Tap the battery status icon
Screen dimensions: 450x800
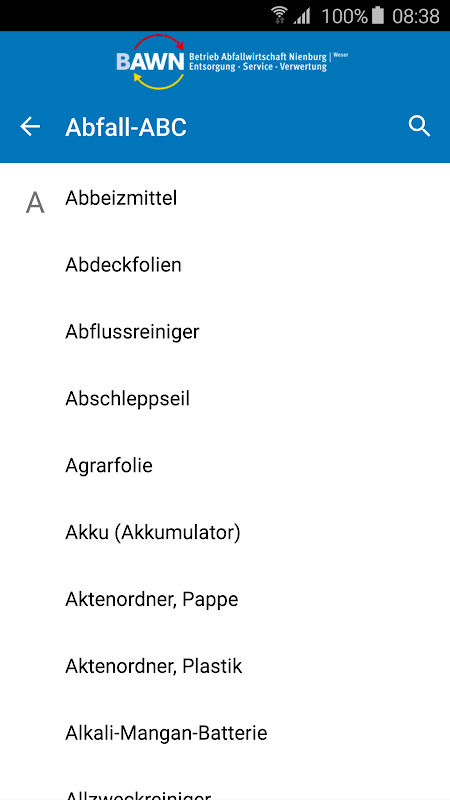click(x=378, y=15)
